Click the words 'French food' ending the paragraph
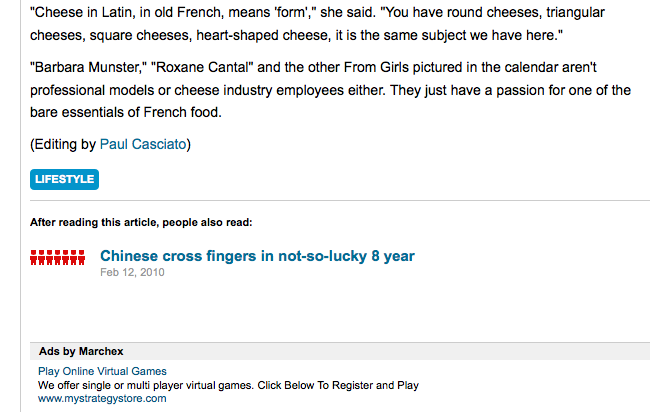Viewport: 662px width, 412px height. (189, 112)
